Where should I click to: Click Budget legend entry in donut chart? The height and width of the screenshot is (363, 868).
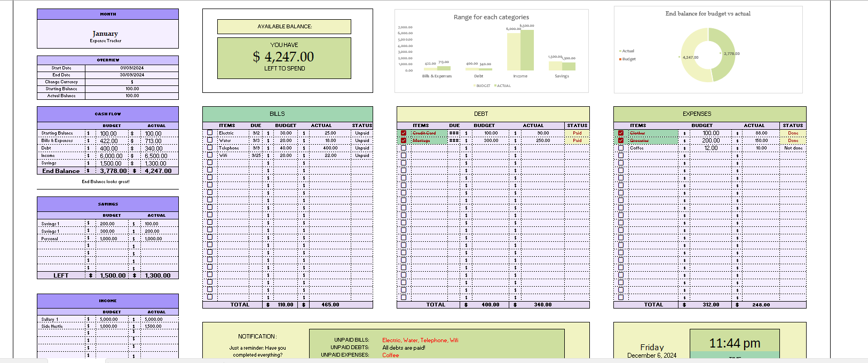pyautogui.click(x=627, y=59)
